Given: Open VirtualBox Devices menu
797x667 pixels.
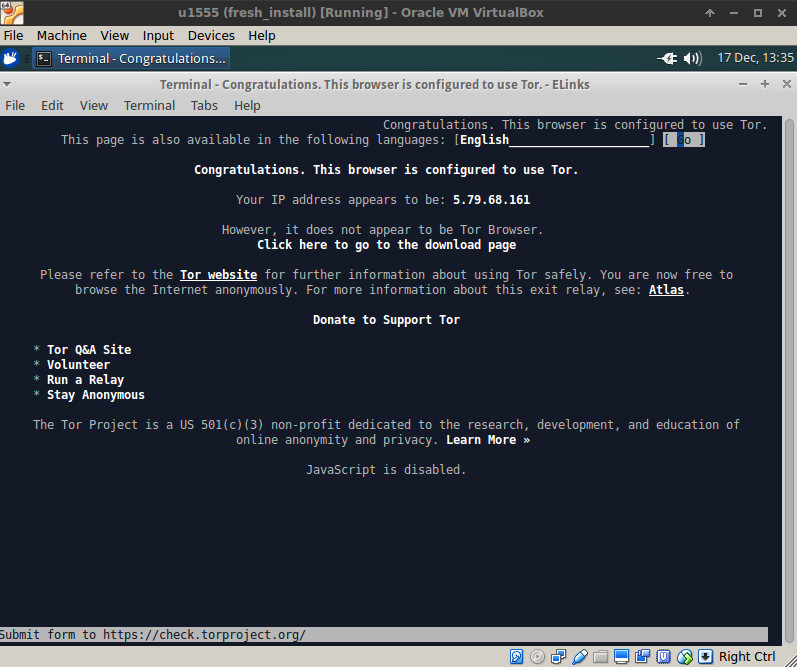Looking at the screenshot, I should click(x=211, y=36).
